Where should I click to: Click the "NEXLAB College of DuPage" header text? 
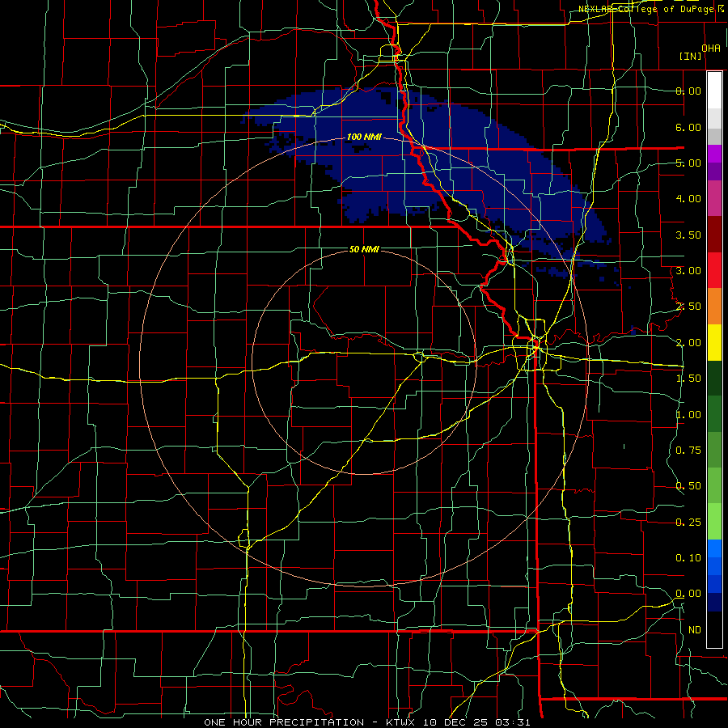[x=647, y=9]
